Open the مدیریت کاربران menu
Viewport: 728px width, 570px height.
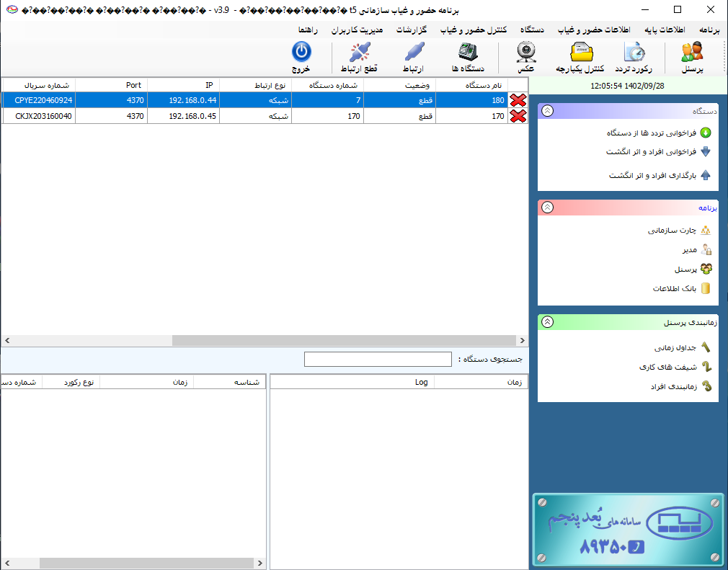click(x=357, y=30)
